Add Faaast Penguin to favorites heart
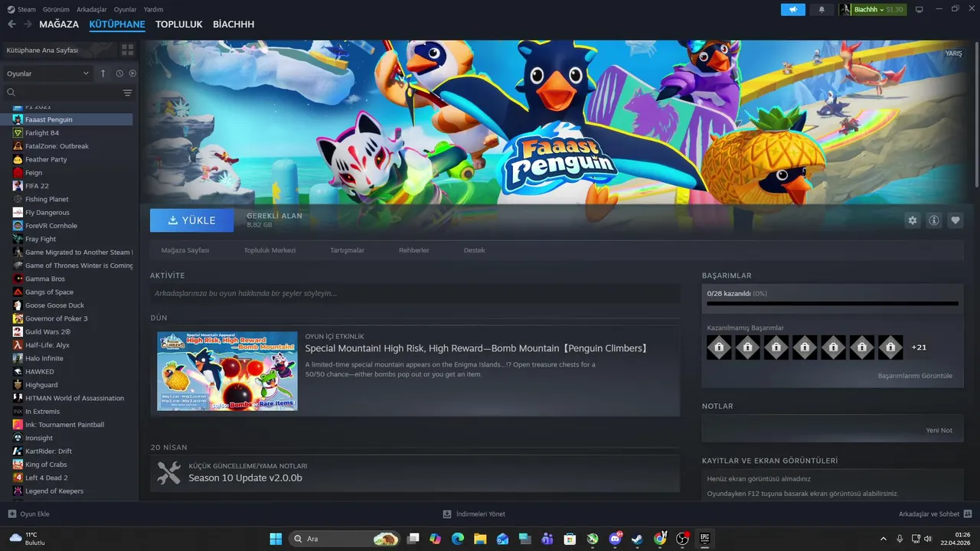This screenshot has height=551, width=980. (955, 220)
